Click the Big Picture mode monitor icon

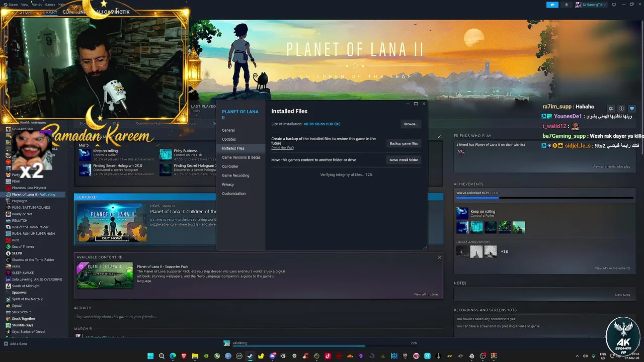coord(614,5)
